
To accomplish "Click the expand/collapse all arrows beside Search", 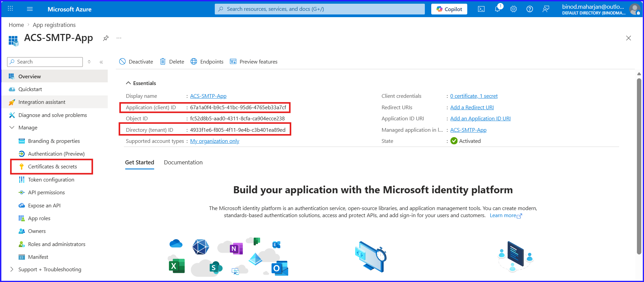I will coord(89,62).
